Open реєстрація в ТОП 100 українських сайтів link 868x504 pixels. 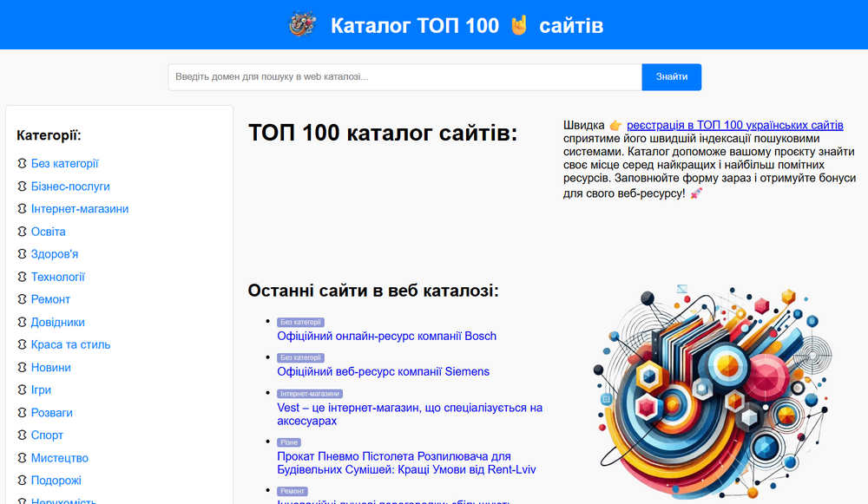[734, 126]
